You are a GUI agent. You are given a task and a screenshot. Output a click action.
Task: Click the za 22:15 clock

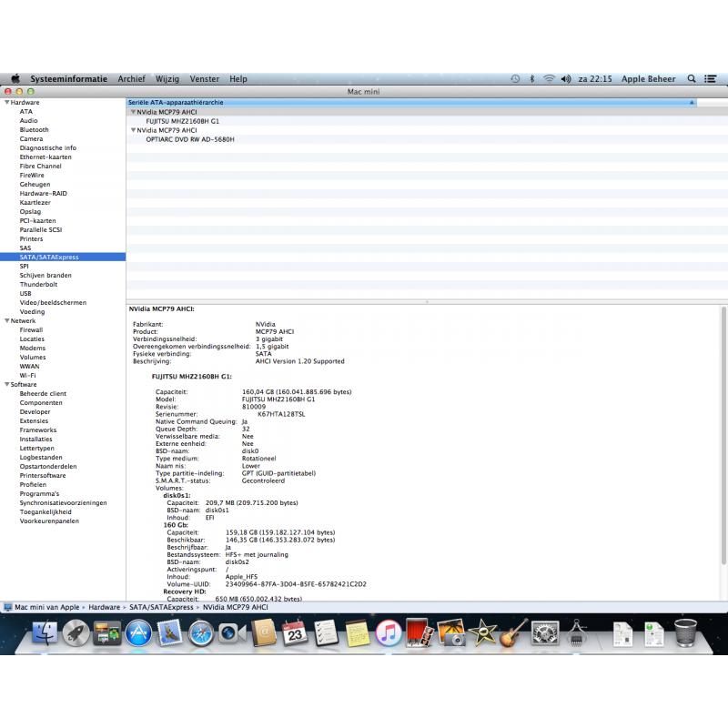coord(595,78)
